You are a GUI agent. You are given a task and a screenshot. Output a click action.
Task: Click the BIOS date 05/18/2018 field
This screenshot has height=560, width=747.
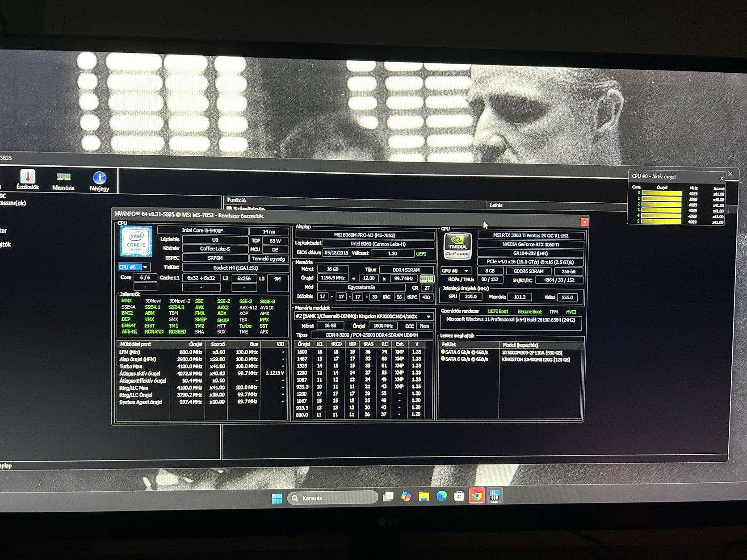[336, 253]
